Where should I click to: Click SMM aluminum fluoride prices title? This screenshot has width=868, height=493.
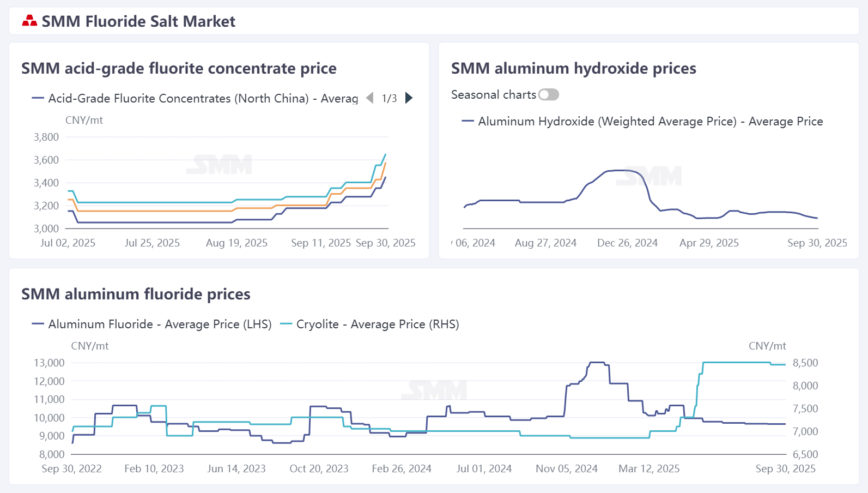[136, 294]
